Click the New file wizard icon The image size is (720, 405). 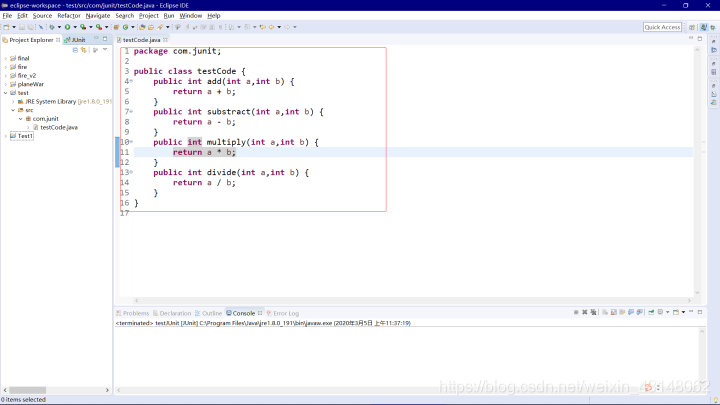6,27
